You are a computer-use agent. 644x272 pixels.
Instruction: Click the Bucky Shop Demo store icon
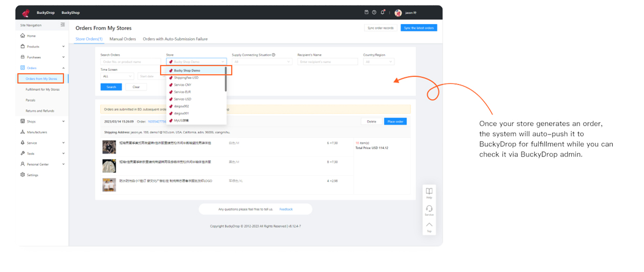coord(171,71)
